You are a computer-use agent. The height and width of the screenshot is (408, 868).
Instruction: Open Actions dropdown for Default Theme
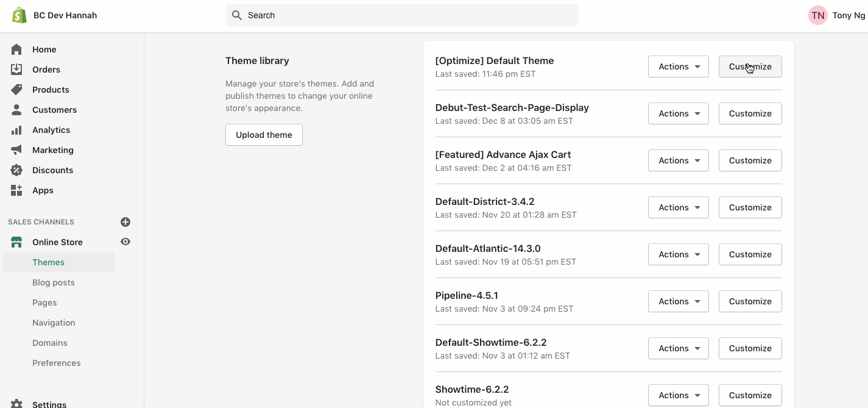pyautogui.click(x=679, y=66)
